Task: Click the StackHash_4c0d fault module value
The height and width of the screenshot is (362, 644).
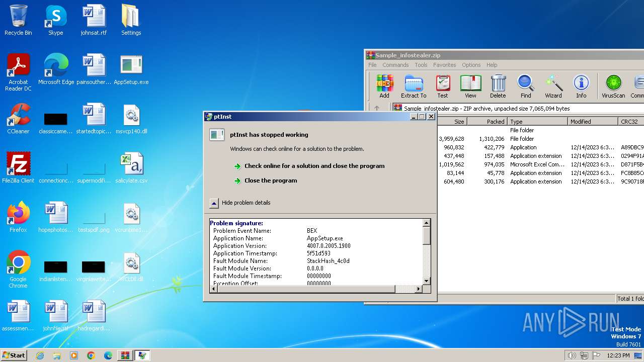Action: coord(328,261)
